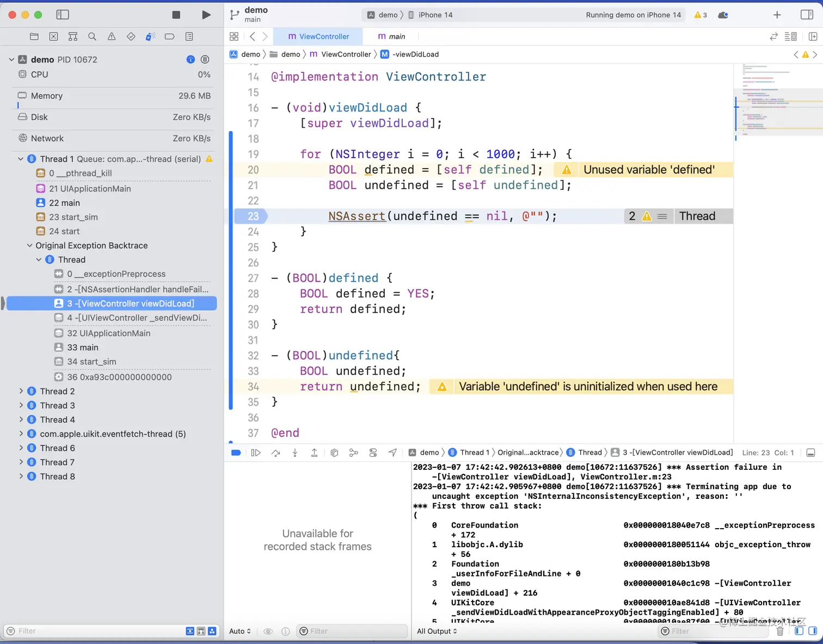The height and width of the screenshot is (644, 823).
Task: Open the Symbol navigator
Action: (73, 36)
